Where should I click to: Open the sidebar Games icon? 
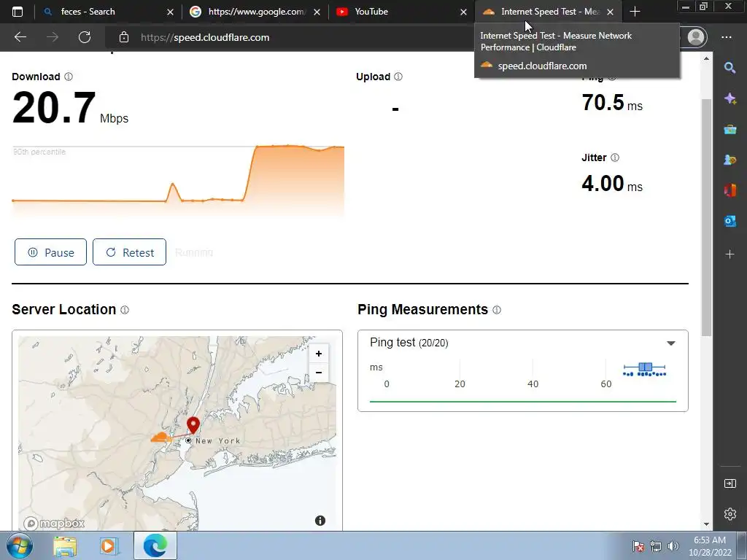(729, 160)
